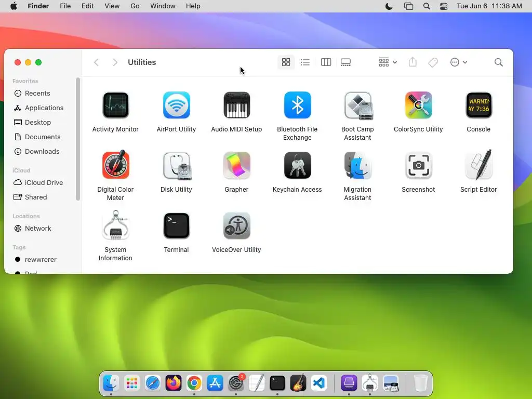Select AirPort Utility icon

176,105
